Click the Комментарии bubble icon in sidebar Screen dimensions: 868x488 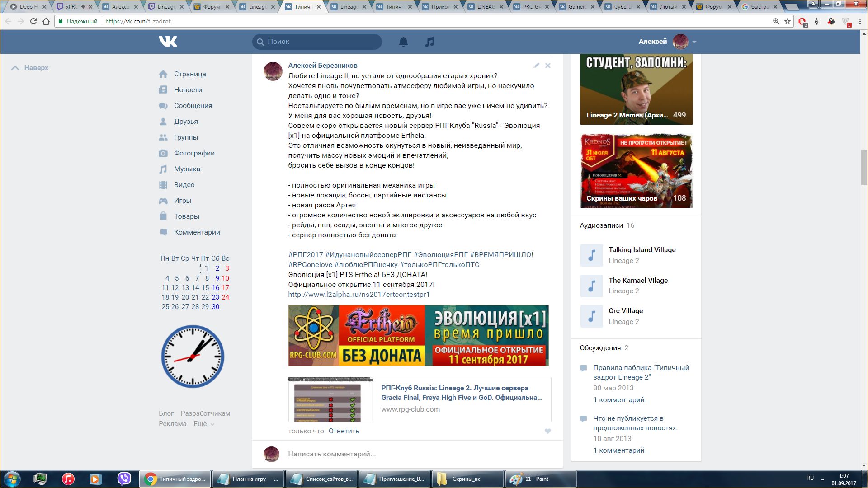tap(163, 232)
